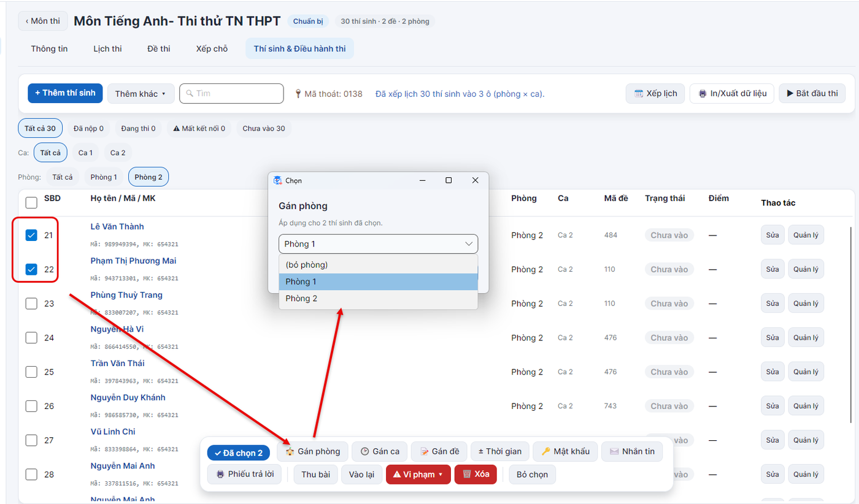Open Mật khẩu key icon action

point(565,451)
